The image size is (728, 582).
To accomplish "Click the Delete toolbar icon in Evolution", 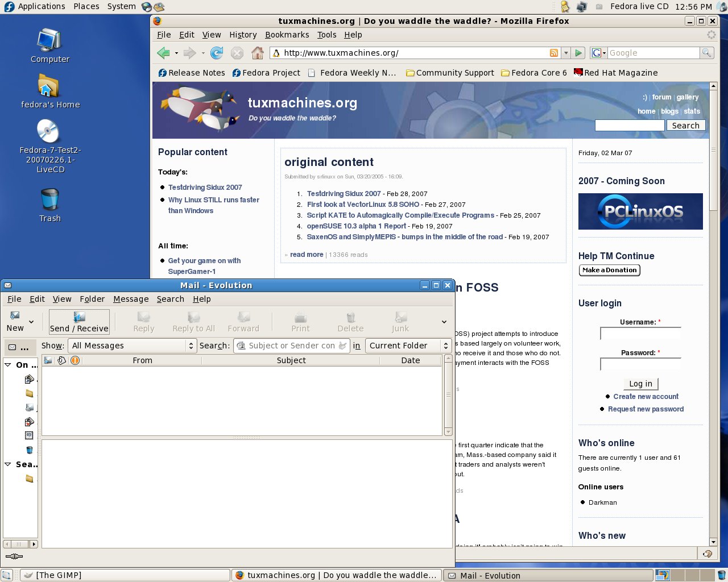I will click(x=350, y=317).
